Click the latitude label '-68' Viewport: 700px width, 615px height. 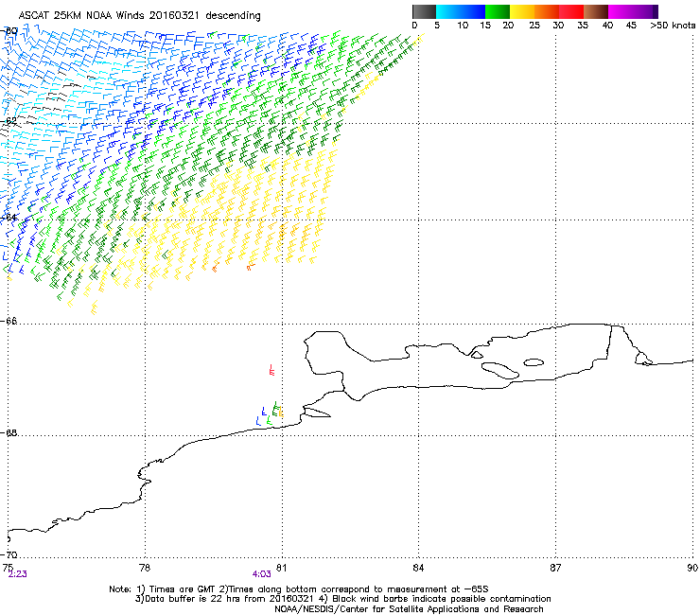(9, 433)
